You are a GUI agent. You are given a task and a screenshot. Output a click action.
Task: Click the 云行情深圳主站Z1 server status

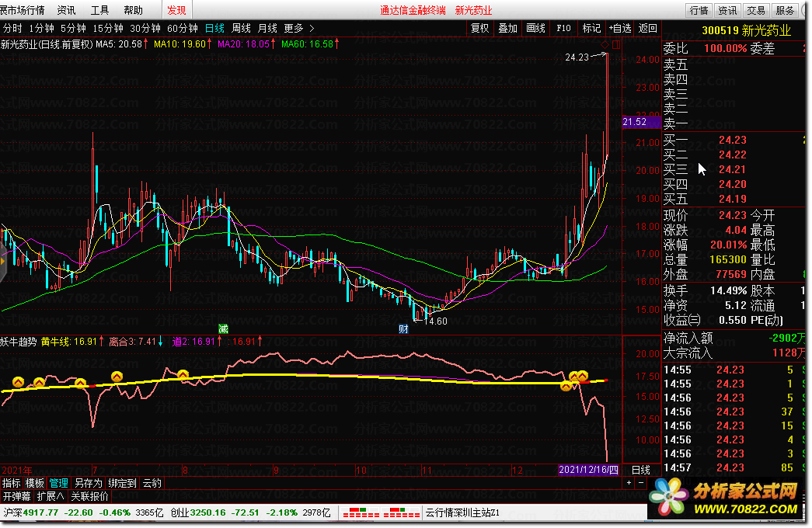(462, 512)
